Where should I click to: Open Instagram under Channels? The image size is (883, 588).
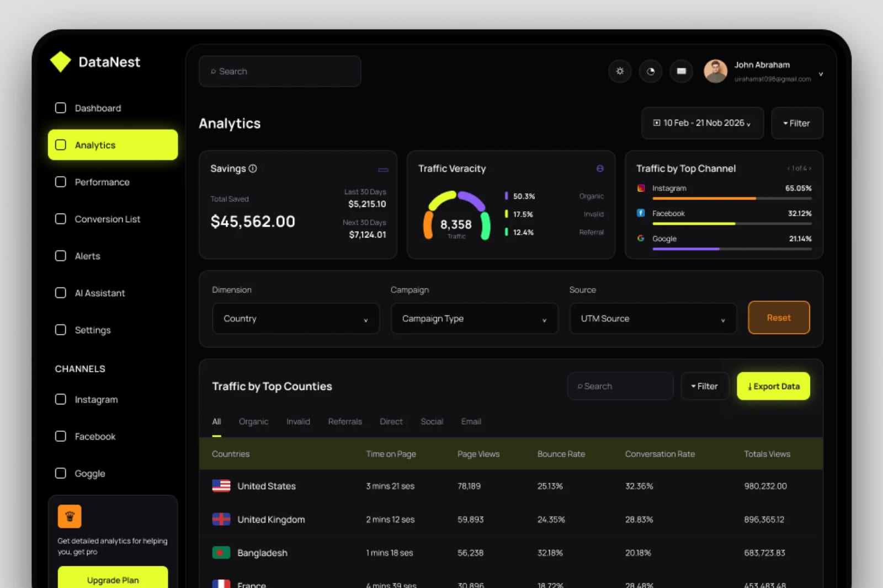tap(113, 399)
